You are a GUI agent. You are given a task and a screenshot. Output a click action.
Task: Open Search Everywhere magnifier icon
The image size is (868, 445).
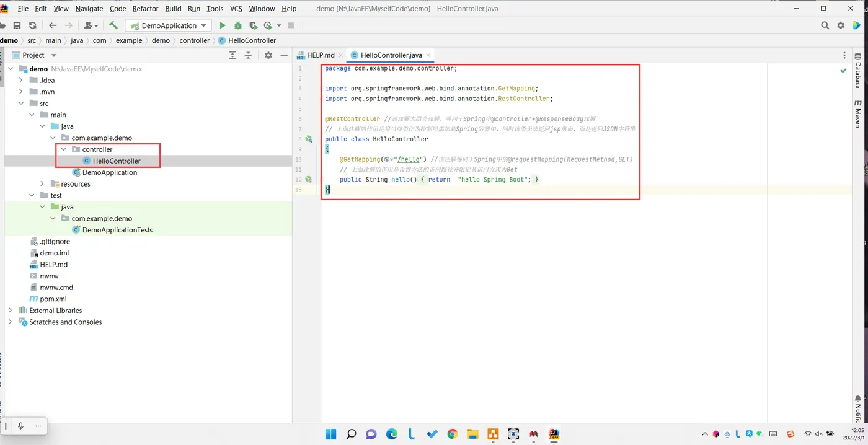[x=825, y=25]
